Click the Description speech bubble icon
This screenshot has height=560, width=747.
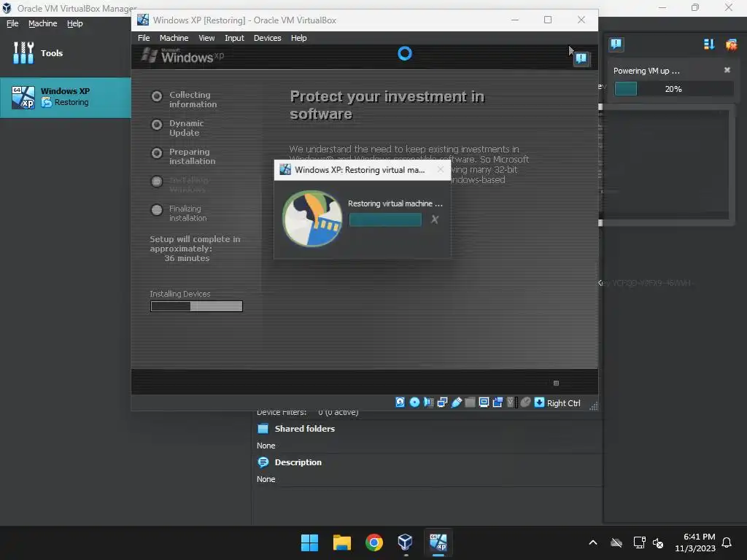pyautogui.click(x=263, y=462)
